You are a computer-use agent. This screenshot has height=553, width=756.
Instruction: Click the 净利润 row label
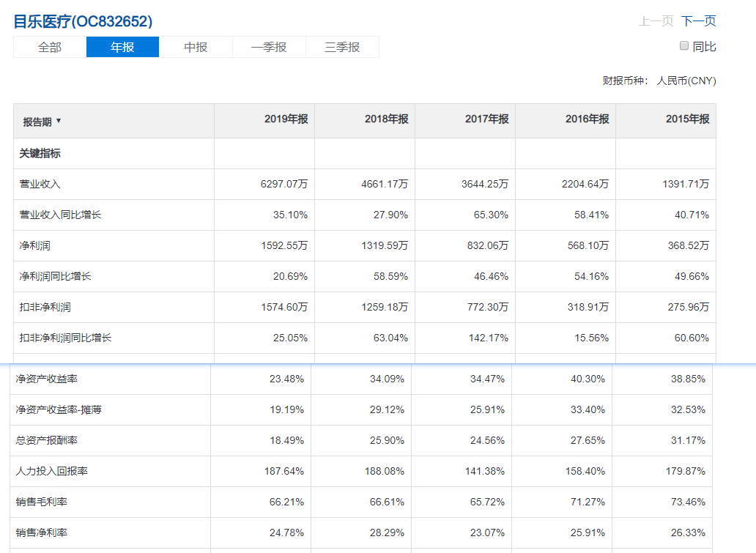[34, 246]
